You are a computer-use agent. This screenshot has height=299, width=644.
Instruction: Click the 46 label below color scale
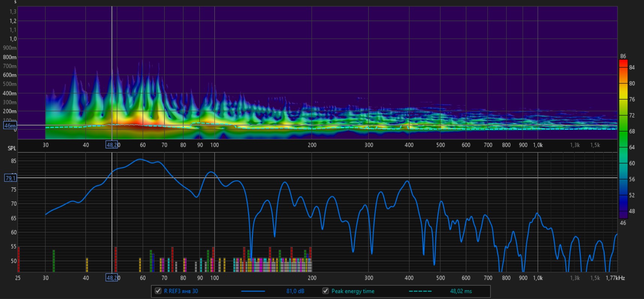[x=623, y=223]
